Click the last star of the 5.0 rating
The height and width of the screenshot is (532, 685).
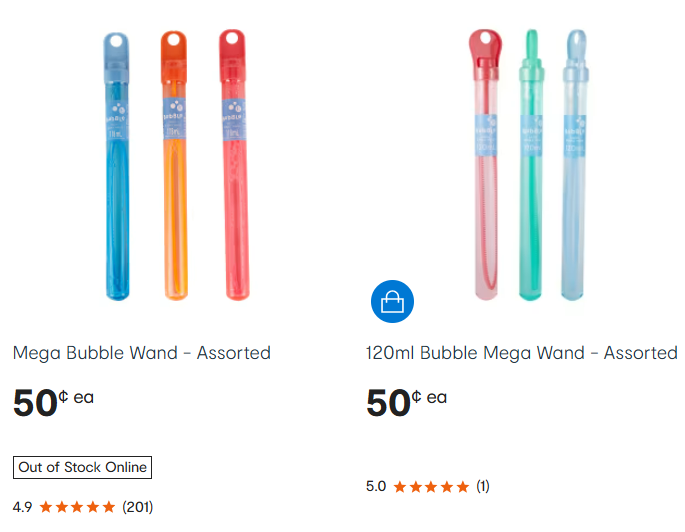tap(462, 487)
